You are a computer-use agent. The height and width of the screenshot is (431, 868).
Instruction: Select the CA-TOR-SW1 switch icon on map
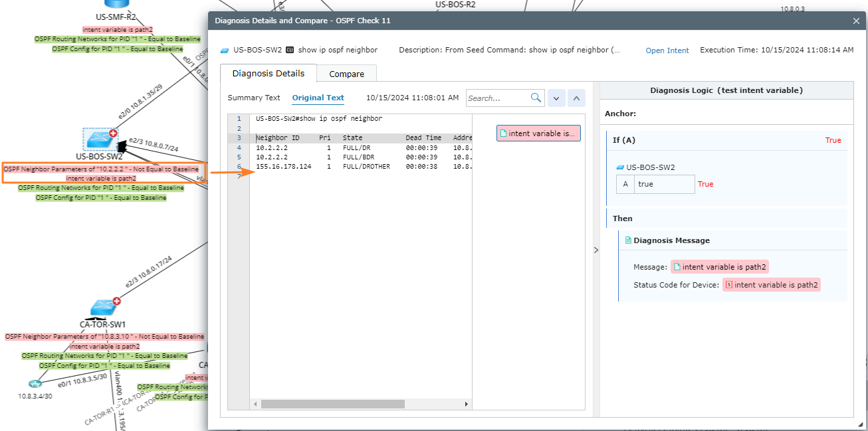104,307
